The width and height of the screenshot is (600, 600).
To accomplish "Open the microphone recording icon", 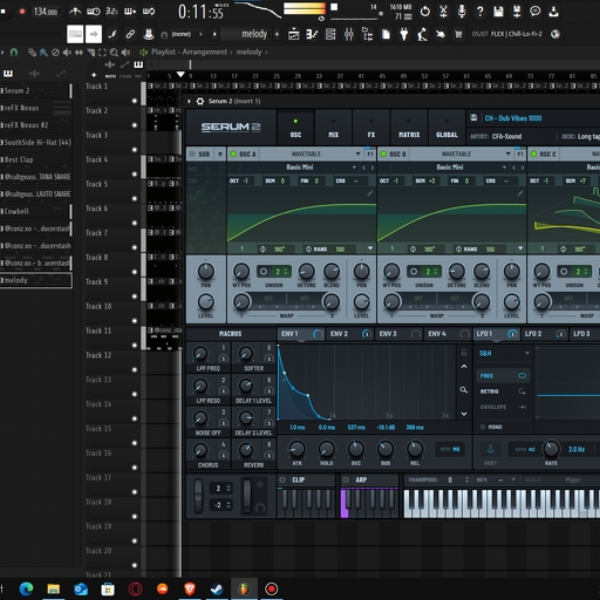I will (x=462, y=11).
